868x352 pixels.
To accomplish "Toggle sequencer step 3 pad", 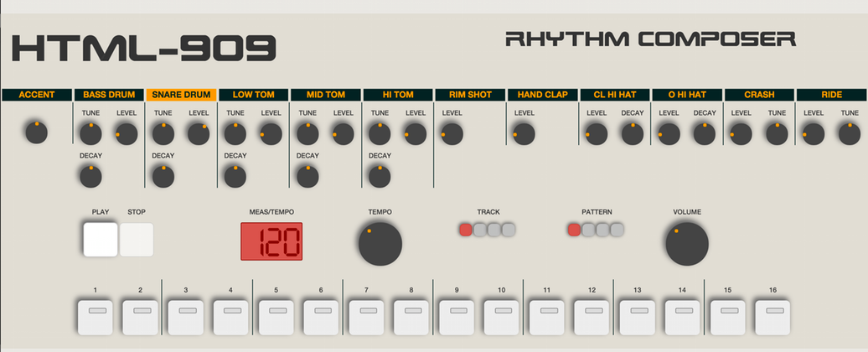I will 185,318.
